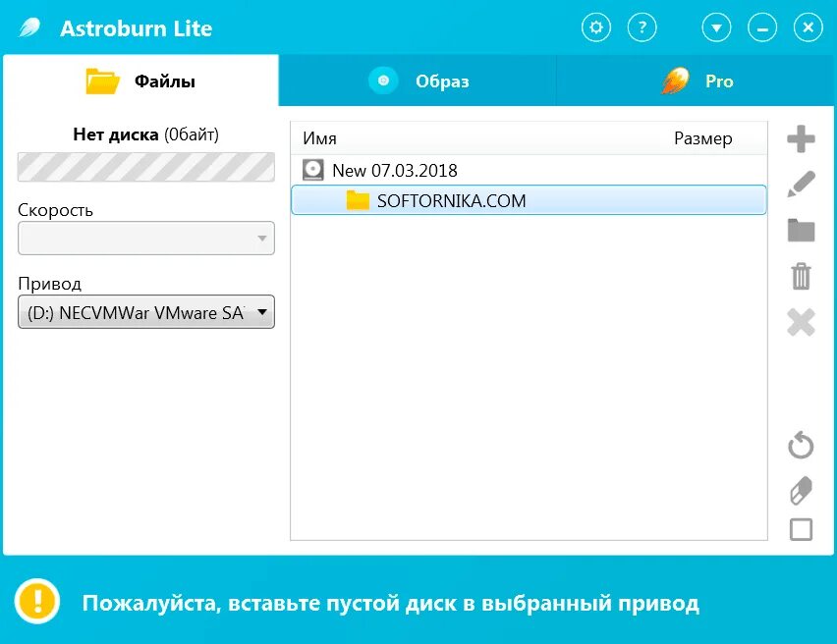The width and height of the screenshot is (837, 644).
Task: Refresh the disc information with the circular arrow
Action: [x=800, y=445]
